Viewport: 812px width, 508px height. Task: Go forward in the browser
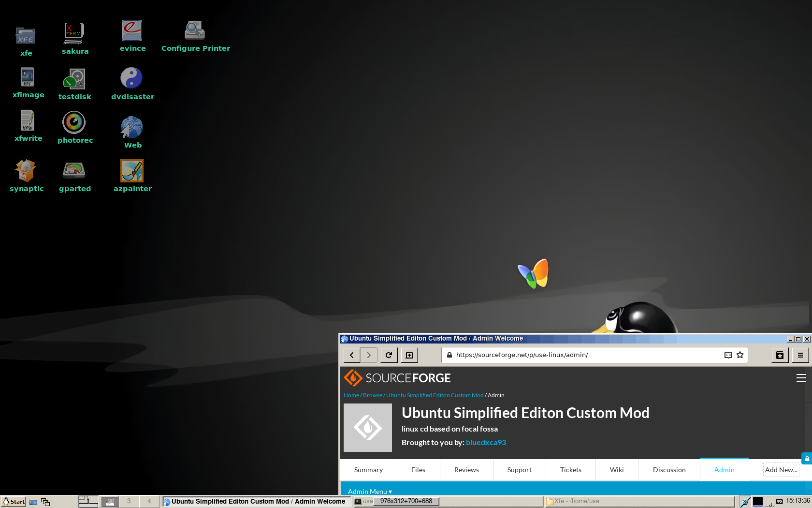369,355
